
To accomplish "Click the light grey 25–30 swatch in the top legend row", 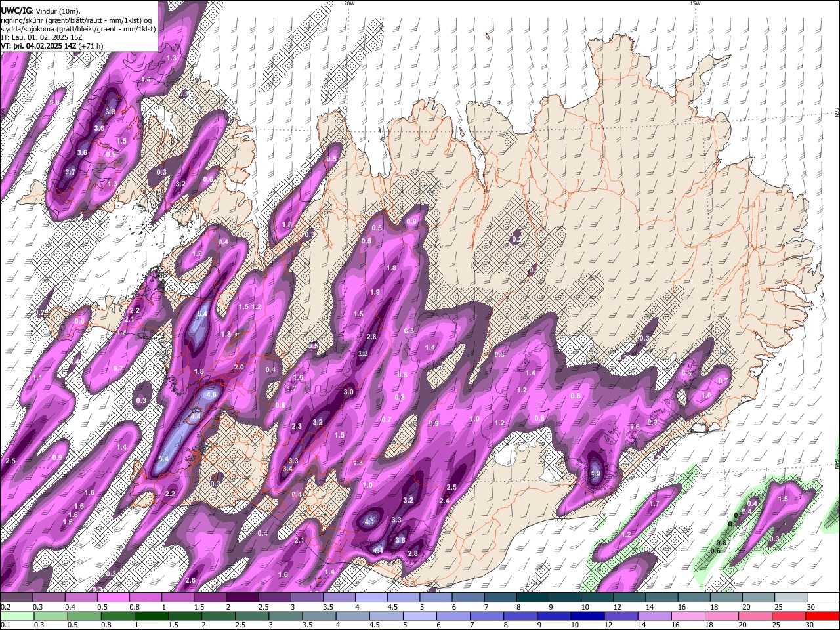I will pyautogui.click(x=790, y=598).
